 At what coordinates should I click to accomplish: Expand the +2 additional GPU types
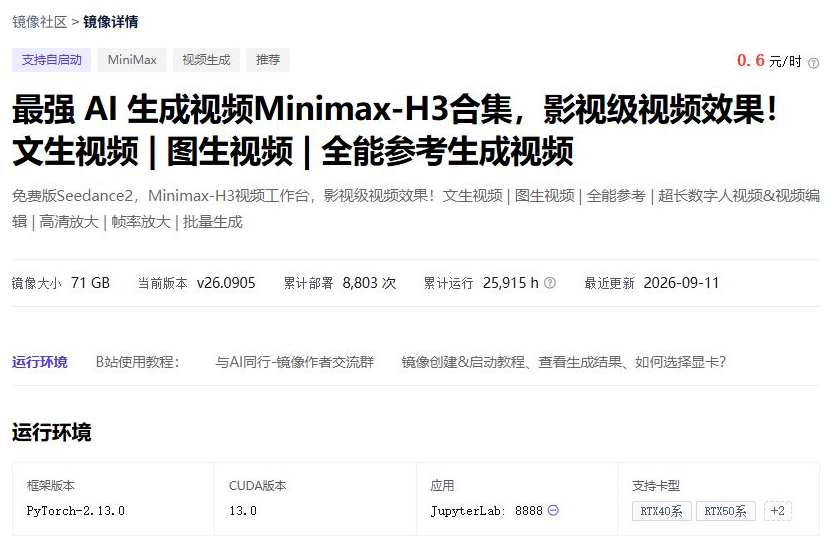(778, 511)
